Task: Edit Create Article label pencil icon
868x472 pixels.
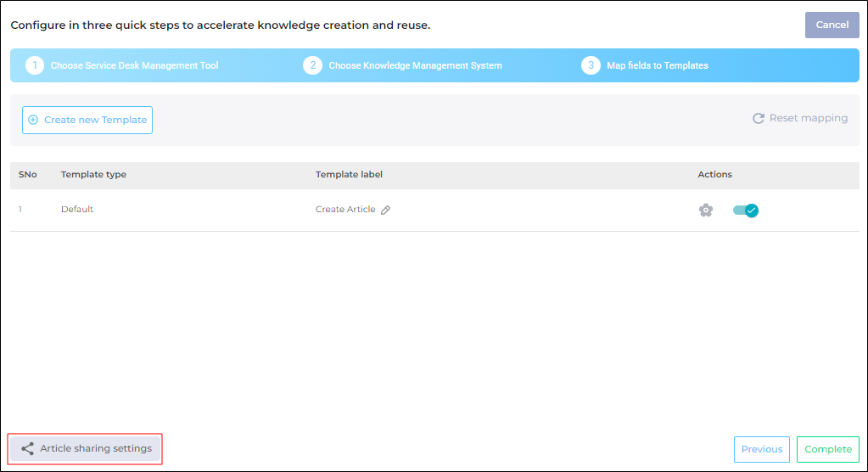Action: click(x=386, y=210)
